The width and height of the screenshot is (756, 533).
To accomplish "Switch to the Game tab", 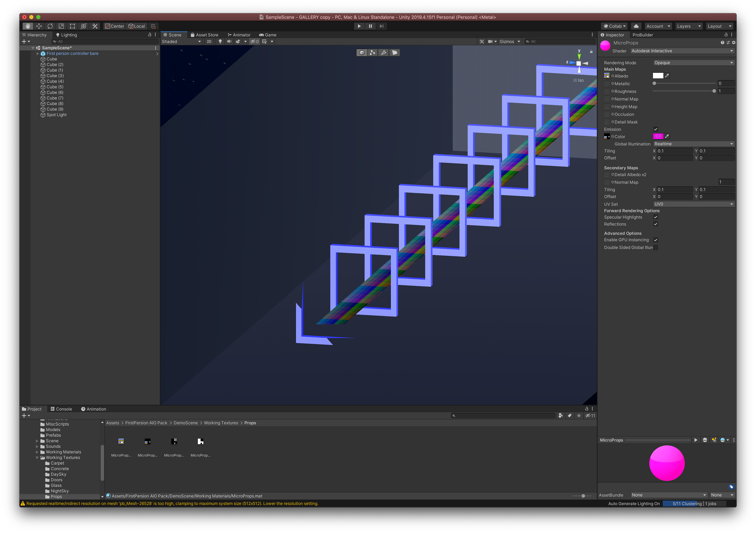I will (x=268, y=35).
